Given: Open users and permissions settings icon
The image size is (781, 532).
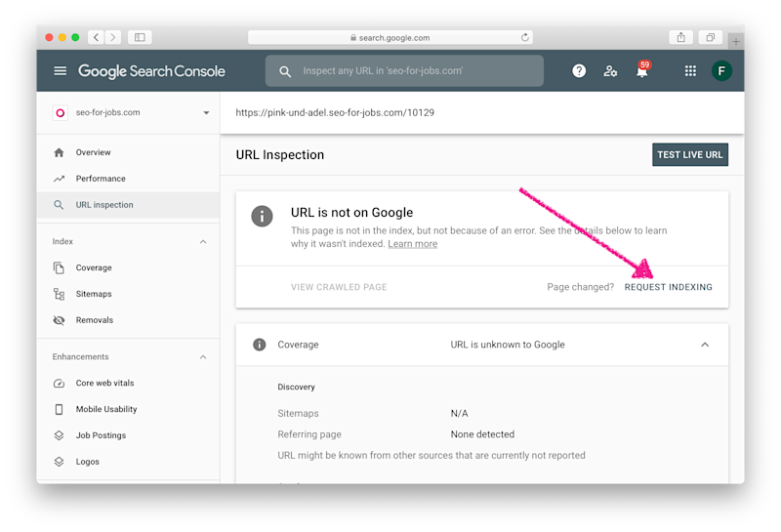Looking at the screenshot, I should 610,71.
